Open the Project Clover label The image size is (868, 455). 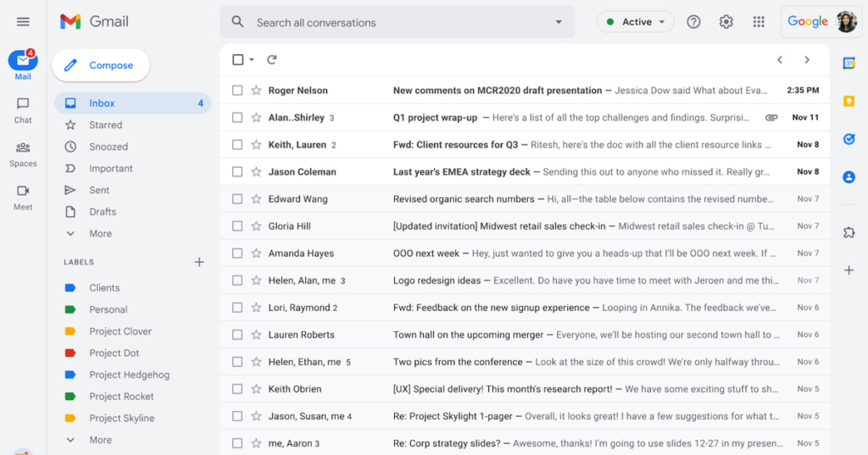(120, 331)
